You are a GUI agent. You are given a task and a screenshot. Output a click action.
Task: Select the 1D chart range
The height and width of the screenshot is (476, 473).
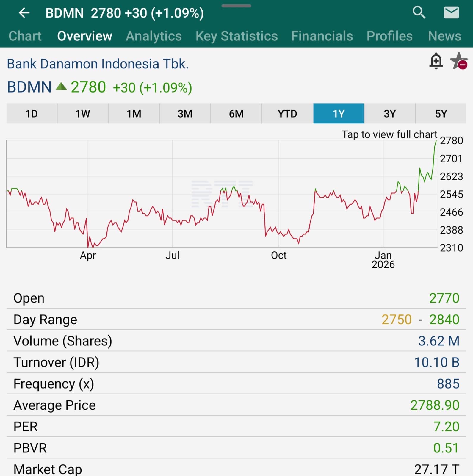[x=32, y=114]
